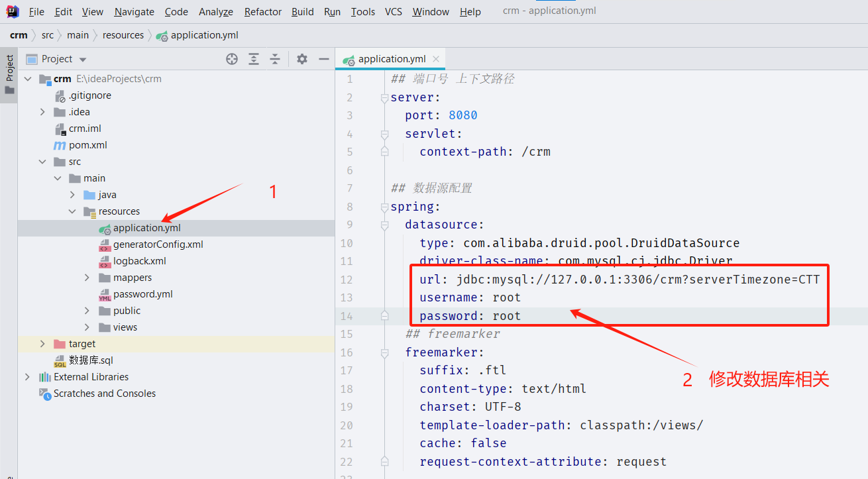Viewport: 868px width, 479px height.
Task: Click the Collapse All icon in Project panel
Action: (x=275, y=59)
